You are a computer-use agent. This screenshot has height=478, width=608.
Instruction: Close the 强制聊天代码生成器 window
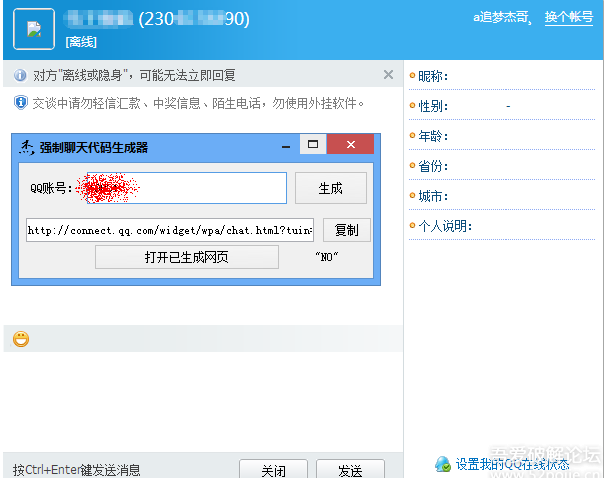(x=351, y=144)
